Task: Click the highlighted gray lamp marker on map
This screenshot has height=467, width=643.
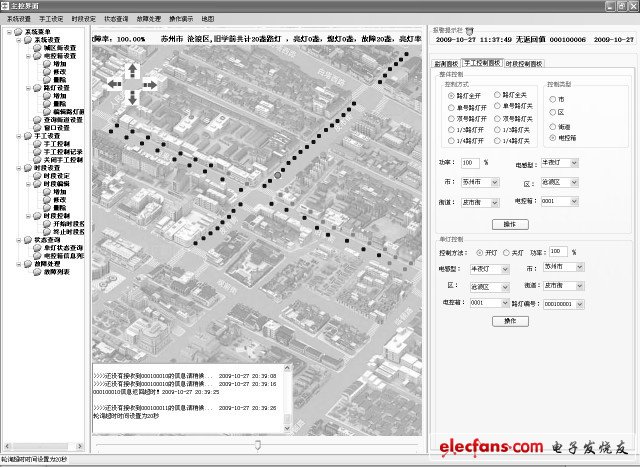Action: tap(277, 173)
